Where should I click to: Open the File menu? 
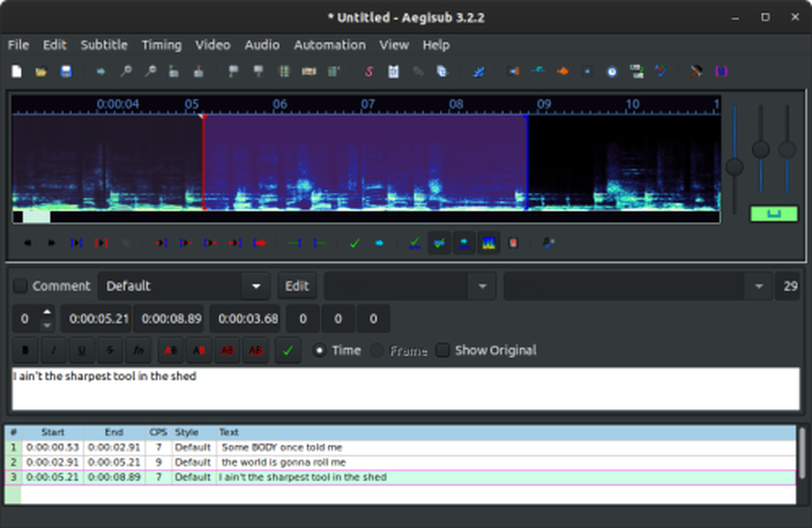(x=18, y=45)
